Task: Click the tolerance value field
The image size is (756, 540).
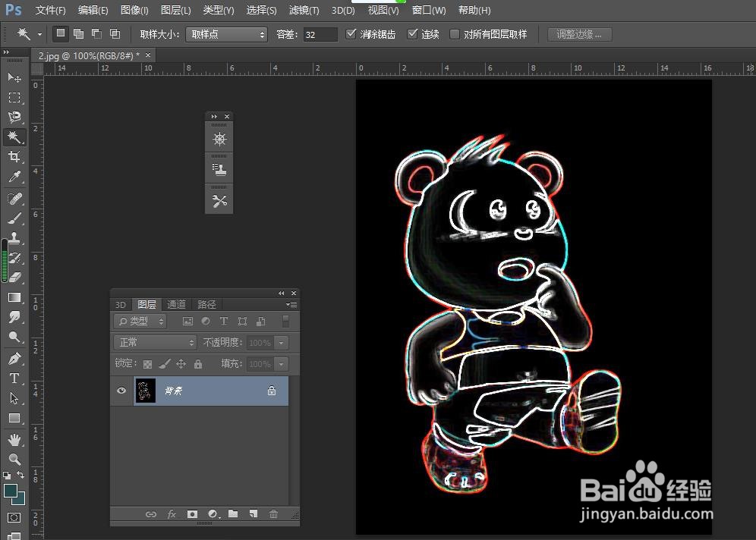Action: coord(320,35)
